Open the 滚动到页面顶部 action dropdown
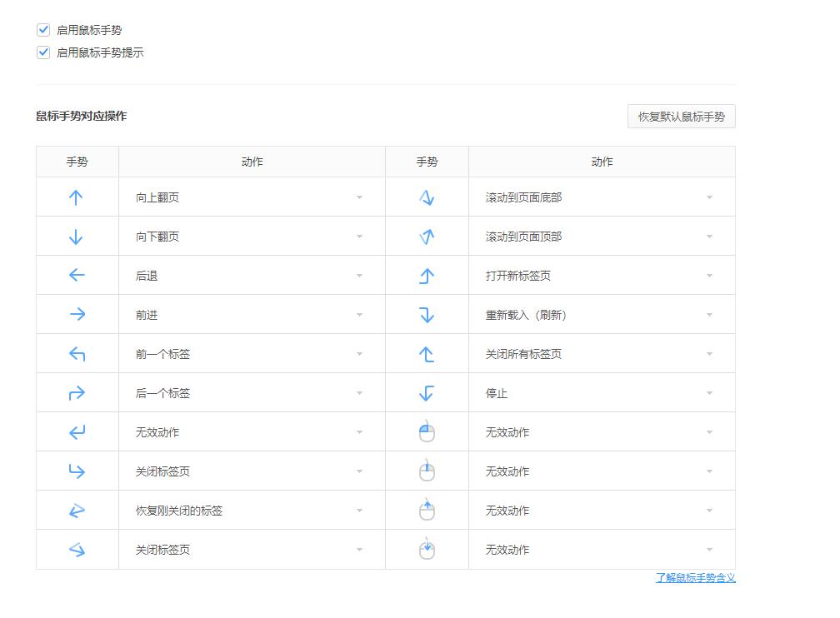 tap(601, 237)
